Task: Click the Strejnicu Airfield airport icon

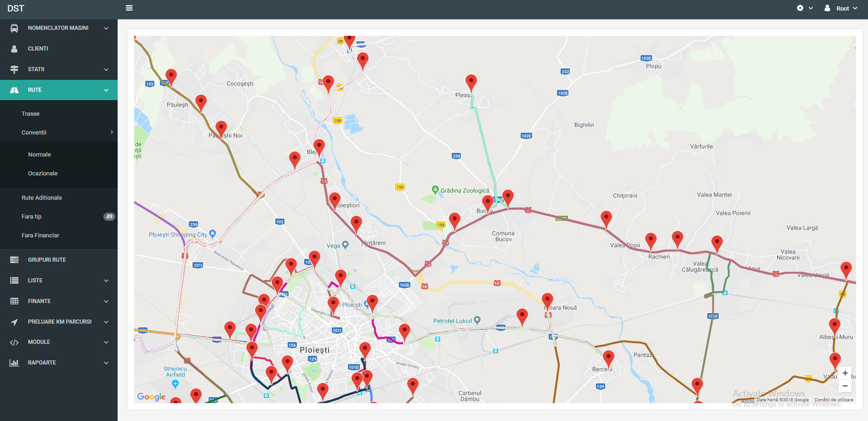Action: pyautogui.click(x=175, y=383)
